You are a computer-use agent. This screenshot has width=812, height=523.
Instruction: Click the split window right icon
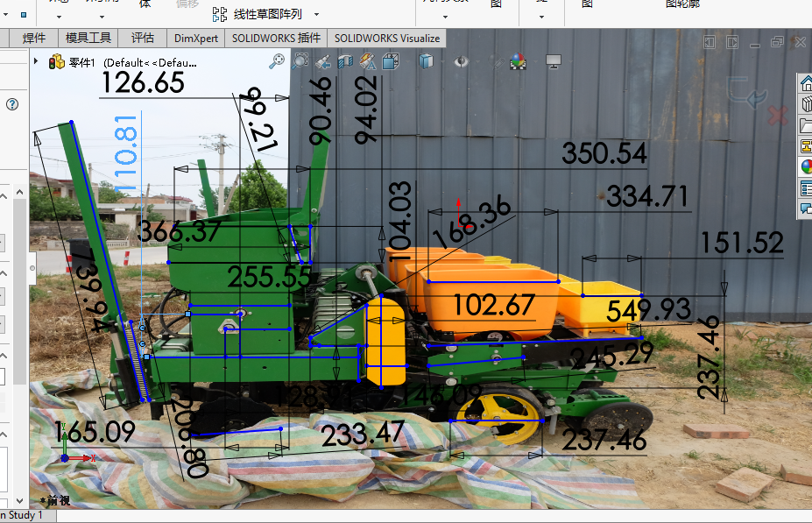(x=732, y=42)
